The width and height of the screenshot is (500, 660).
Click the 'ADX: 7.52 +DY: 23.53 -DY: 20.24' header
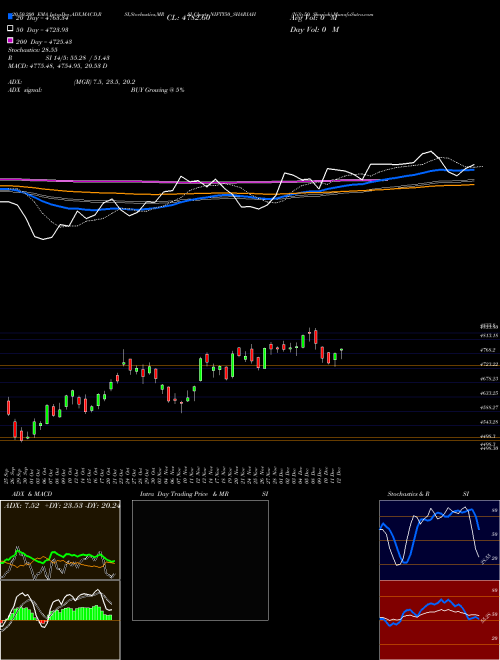[61, 506]
